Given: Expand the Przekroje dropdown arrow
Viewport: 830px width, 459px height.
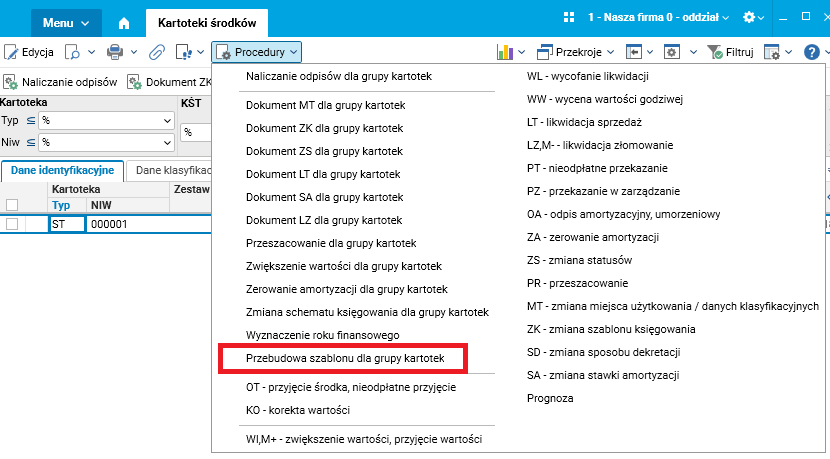Looking at the screenshot, I should [610, 52].
